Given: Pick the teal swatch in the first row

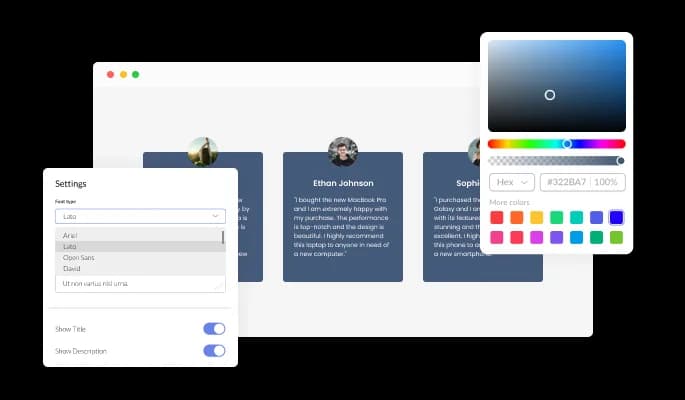Looking at the screenshot, I should pyautogui.click(x=577, y=217).
